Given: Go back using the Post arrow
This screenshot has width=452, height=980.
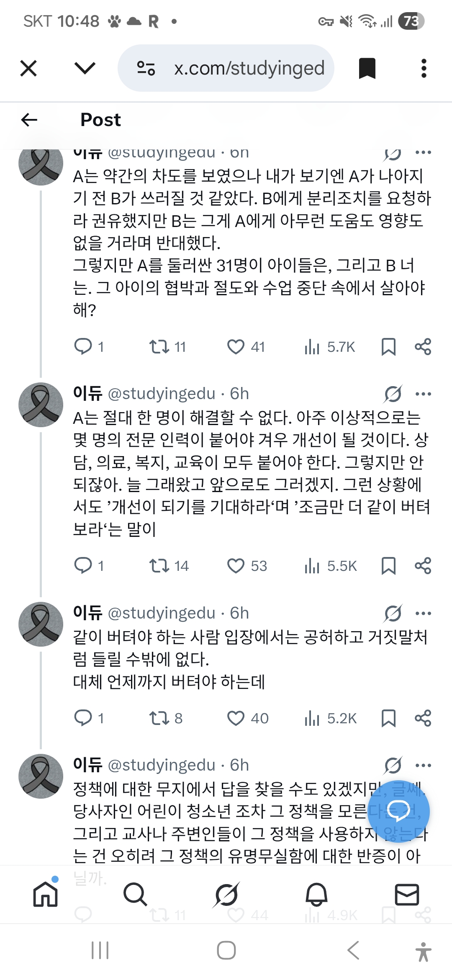Looking at the screenshot, I should (x=29, y=120).
